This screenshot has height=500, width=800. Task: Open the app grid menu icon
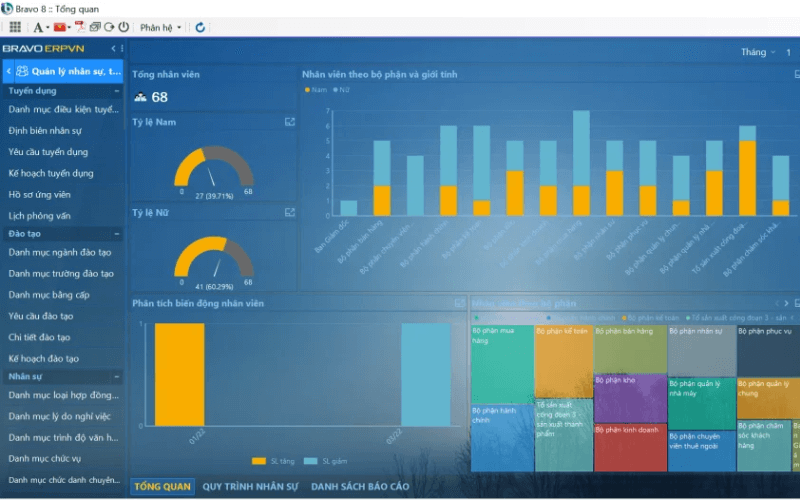(15, 27)
